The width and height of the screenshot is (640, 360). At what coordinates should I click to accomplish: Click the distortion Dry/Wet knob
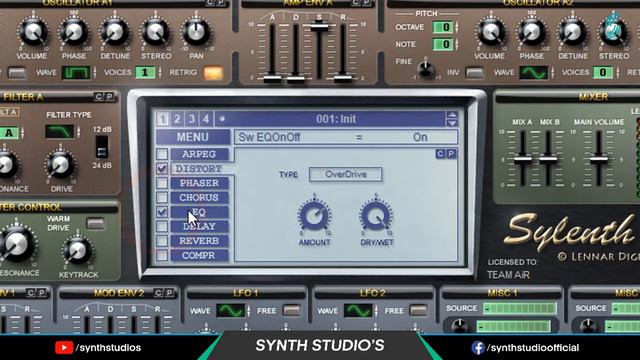coord(376,216)
